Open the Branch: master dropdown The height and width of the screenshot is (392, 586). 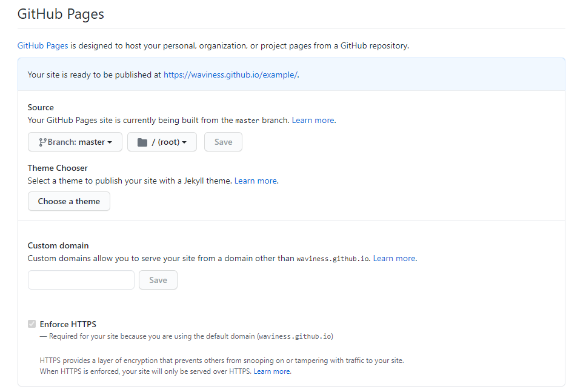click(75, 142)
